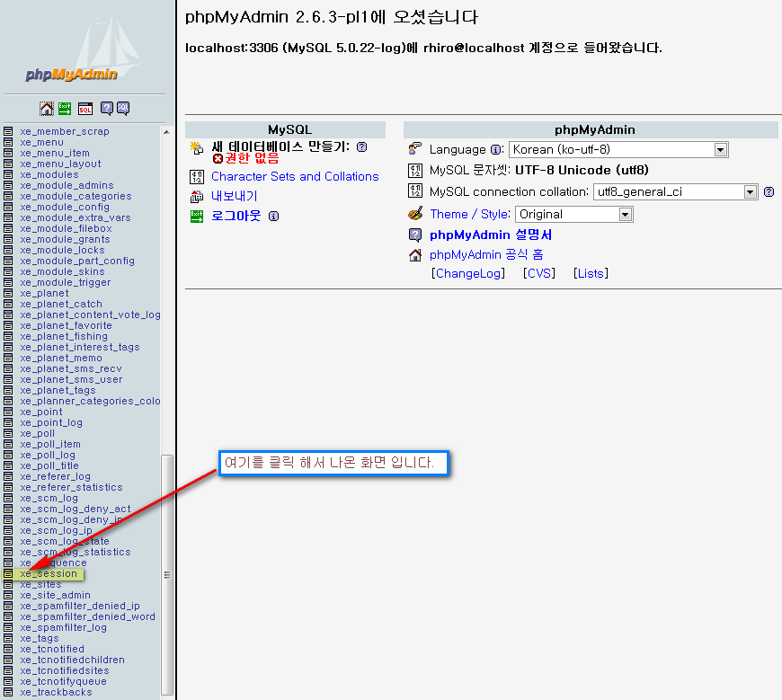Click table icon beside xe_point_log
The height and width of the screenshot is (700, 782).
point(8,423)
